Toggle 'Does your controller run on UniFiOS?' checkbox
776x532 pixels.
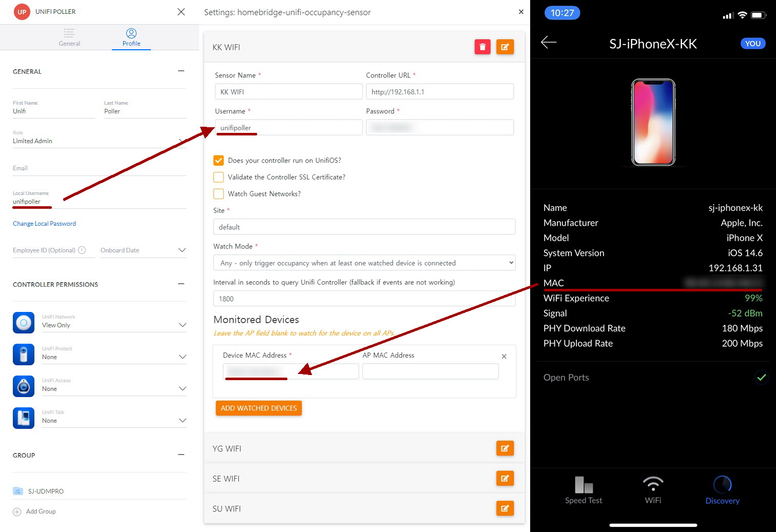(219, 161)
